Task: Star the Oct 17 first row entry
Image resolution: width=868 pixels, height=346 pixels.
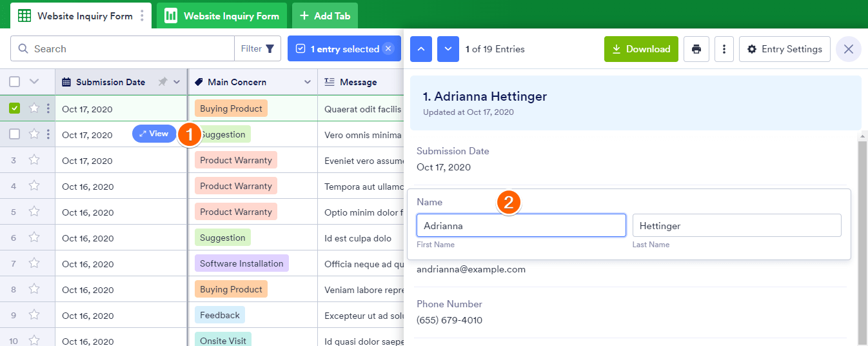Action: [x=34, y=108]
